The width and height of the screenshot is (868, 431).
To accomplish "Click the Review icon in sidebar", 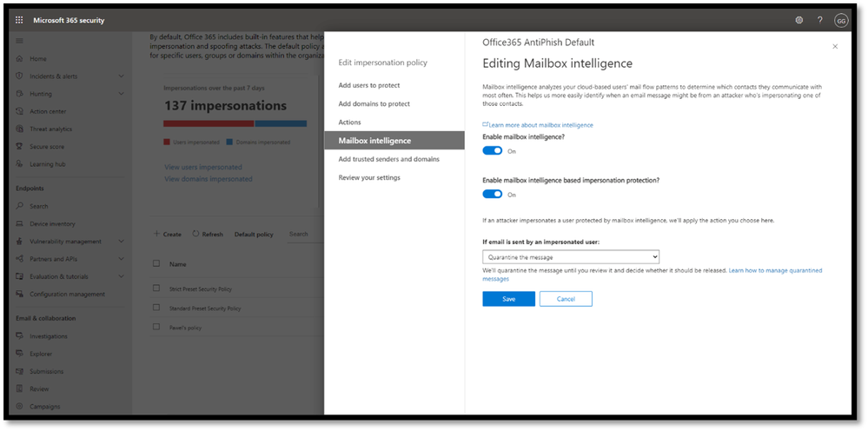I will tap(19, 389).
